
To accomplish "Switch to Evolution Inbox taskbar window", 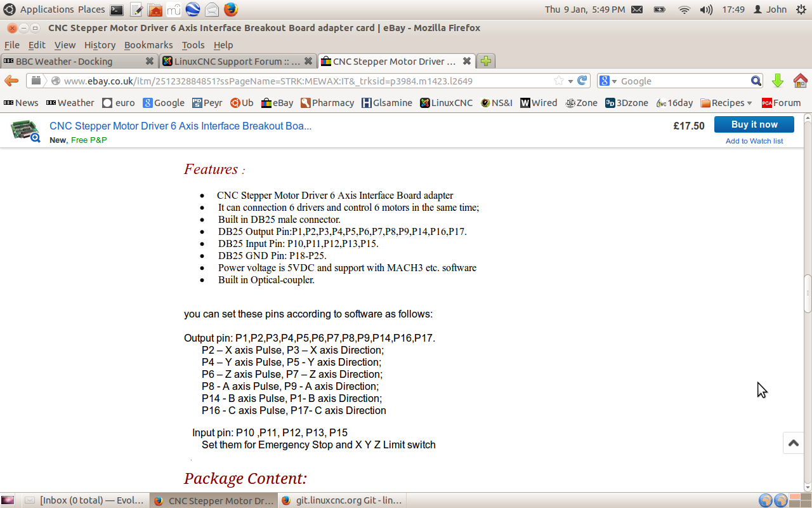I will point(85,500).
